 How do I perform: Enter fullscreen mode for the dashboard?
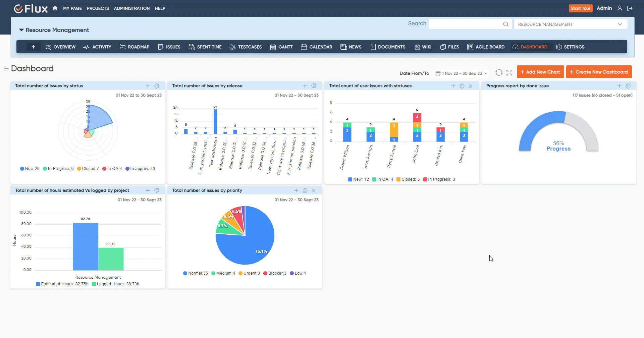[x=509, y=72]
